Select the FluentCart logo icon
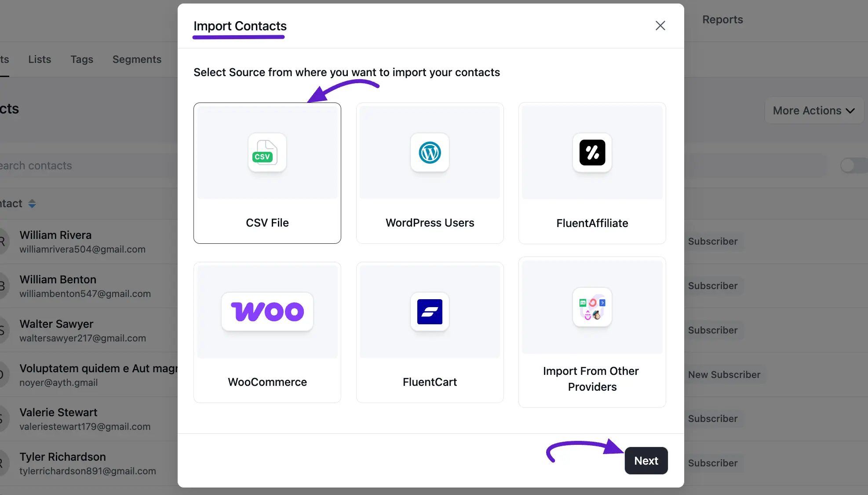 point(430,312)
